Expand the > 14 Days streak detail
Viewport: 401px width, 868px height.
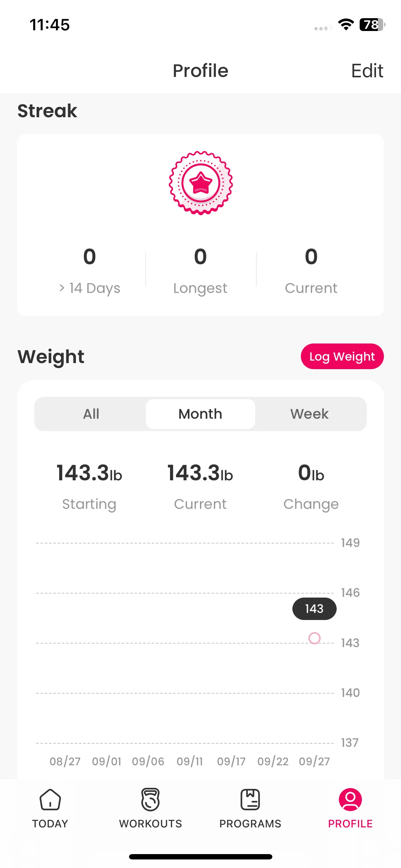[x=89, y=288]
